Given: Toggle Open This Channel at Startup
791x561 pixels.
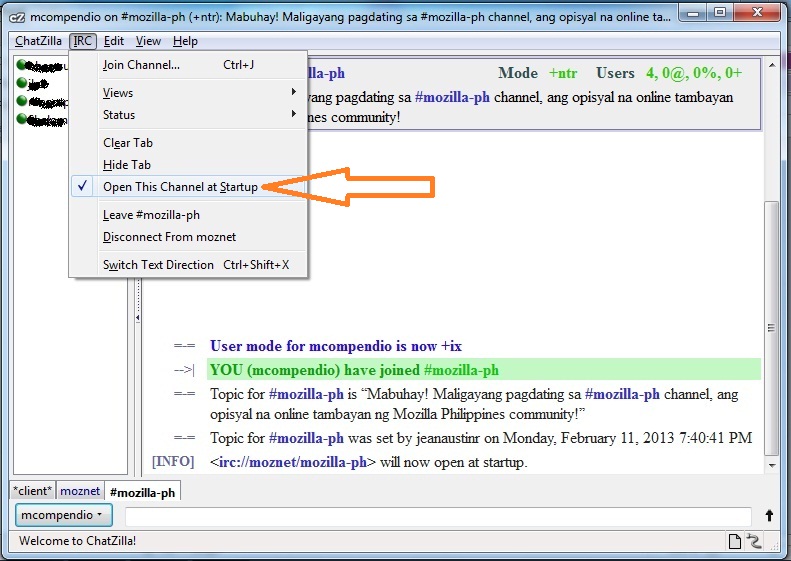Looking at the screenshot, I should pyautogui.click(x=188, y=187).
